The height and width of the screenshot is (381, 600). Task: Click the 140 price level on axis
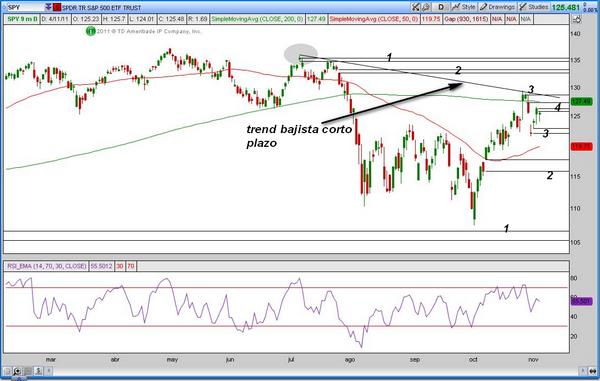(x=575, y=34)
